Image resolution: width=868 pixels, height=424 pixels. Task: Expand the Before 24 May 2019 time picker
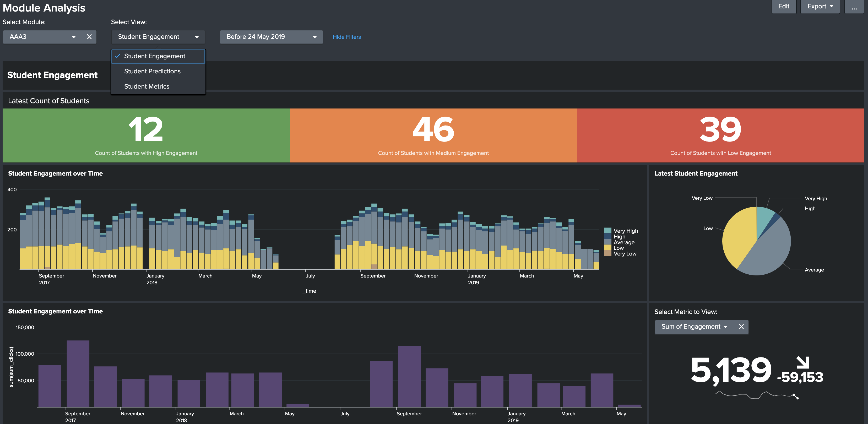tap(271, 37)
